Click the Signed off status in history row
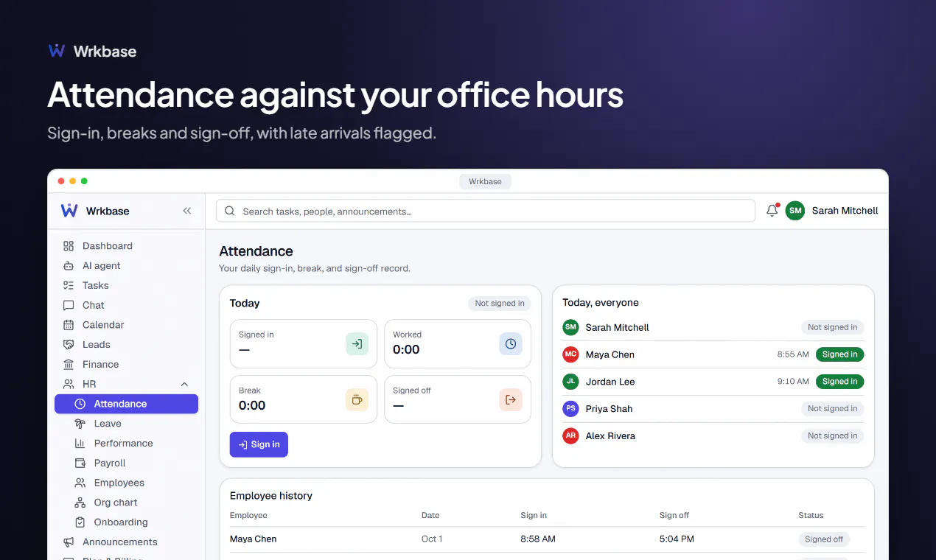936x560 pixels. [x=824, y=539]
